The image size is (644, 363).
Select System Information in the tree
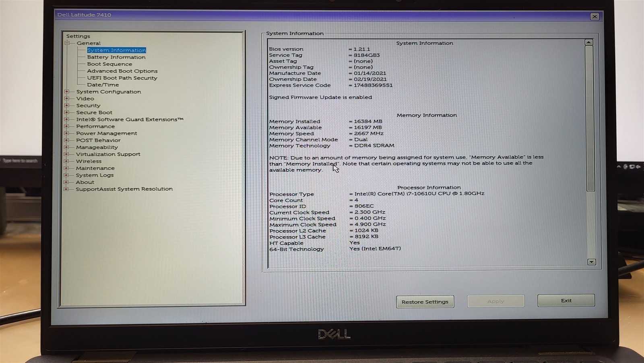[x=116, y=50]
